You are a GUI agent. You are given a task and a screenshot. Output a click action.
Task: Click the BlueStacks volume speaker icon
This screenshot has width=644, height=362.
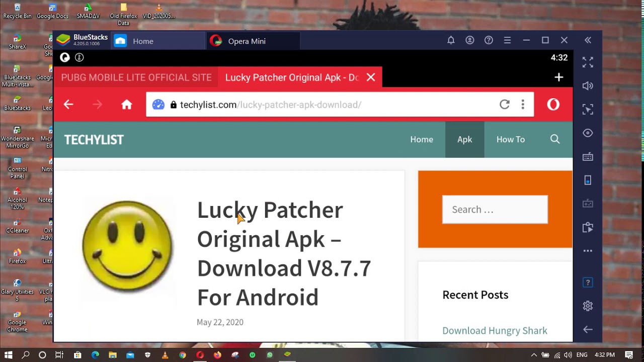point(588,86)
